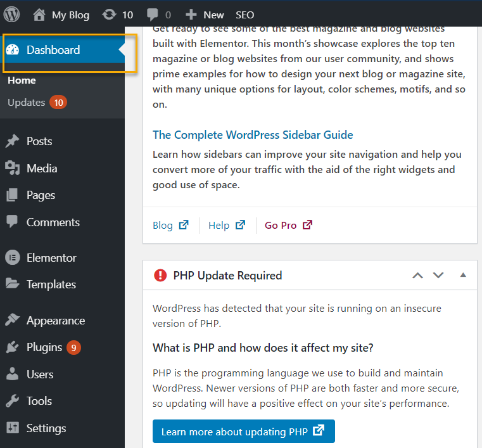Click the PHP Update Required heading

[227, 276]
